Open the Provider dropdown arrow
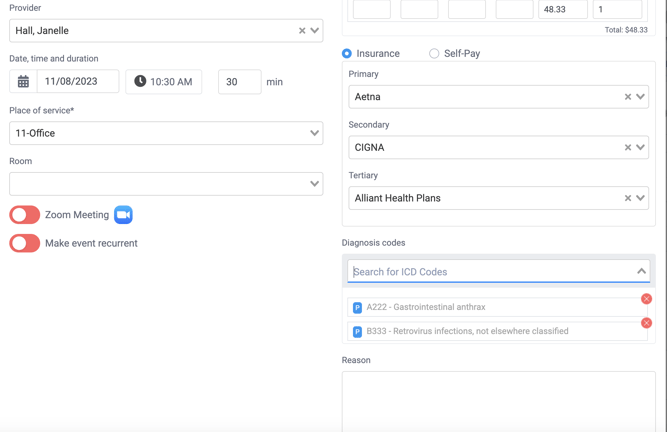 (315, 31)
